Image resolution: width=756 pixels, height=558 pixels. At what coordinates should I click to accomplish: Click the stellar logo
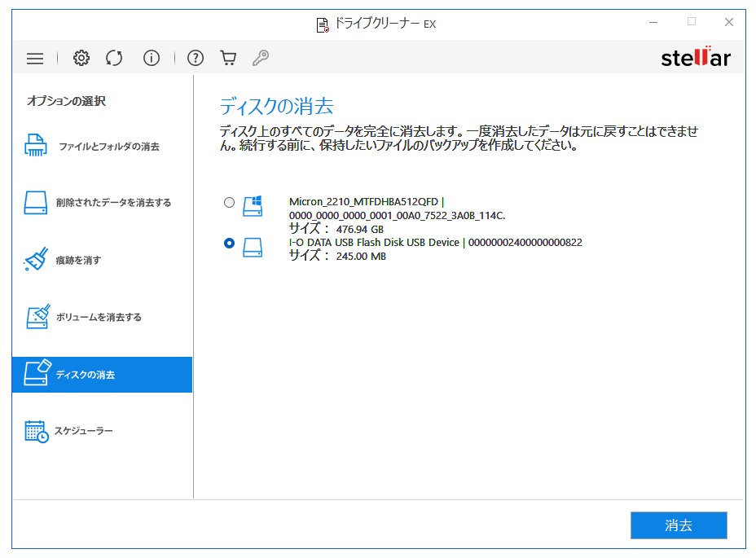[696, 57]
